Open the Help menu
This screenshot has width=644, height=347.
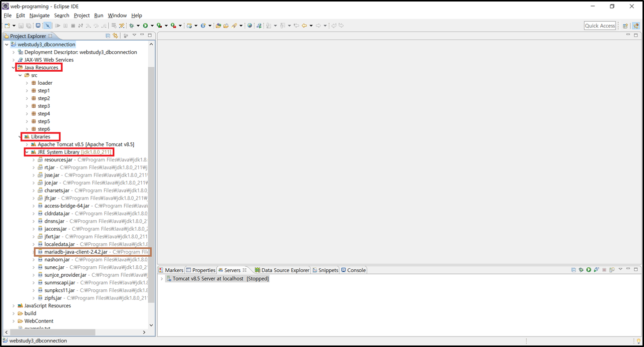pyautogui.click(x=137, y=16)
